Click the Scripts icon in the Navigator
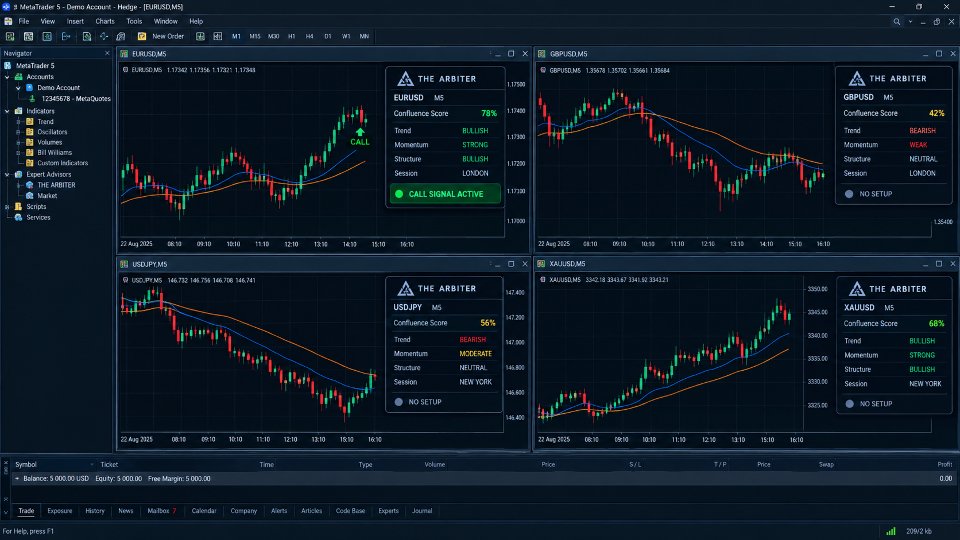The height and width of the screenshot is (540, 960). [18, 206]
